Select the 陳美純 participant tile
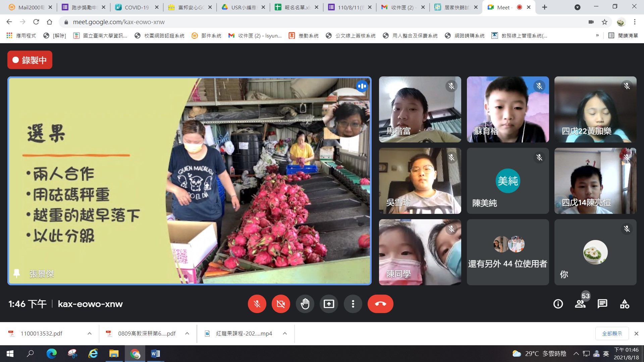 pos(508,181)
